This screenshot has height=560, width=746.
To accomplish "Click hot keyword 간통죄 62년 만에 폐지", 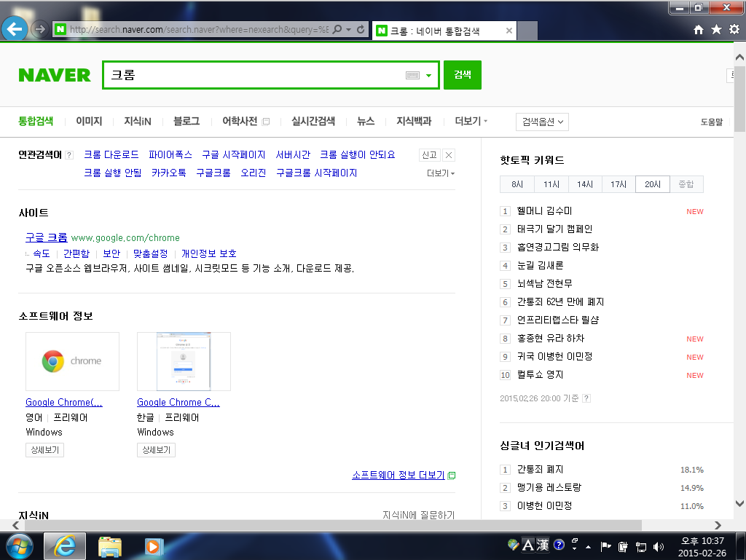I will coord(560,302).
